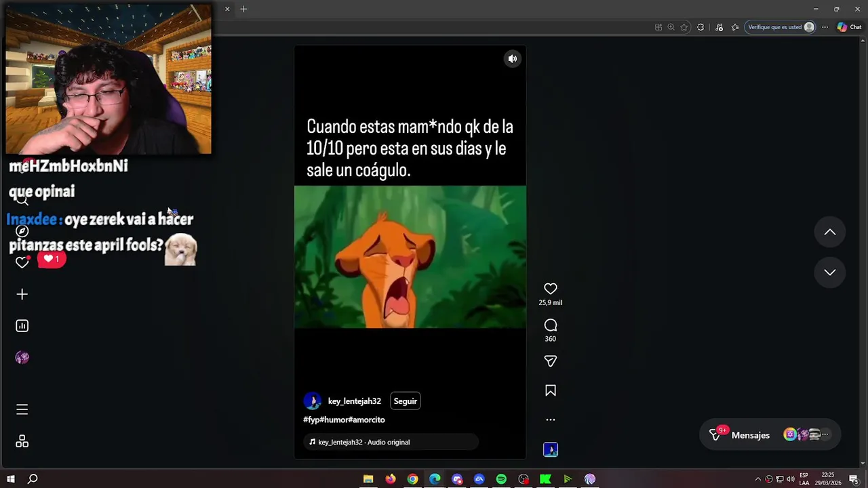
Task: Click the audio thumbnail below the options dots
Action: click(x=551, y=449)
